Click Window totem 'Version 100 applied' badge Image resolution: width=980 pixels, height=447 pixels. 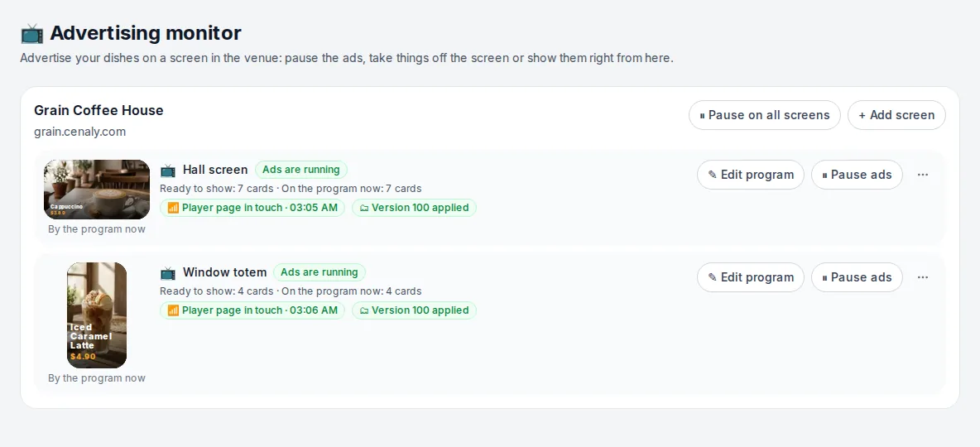point(415,310)
